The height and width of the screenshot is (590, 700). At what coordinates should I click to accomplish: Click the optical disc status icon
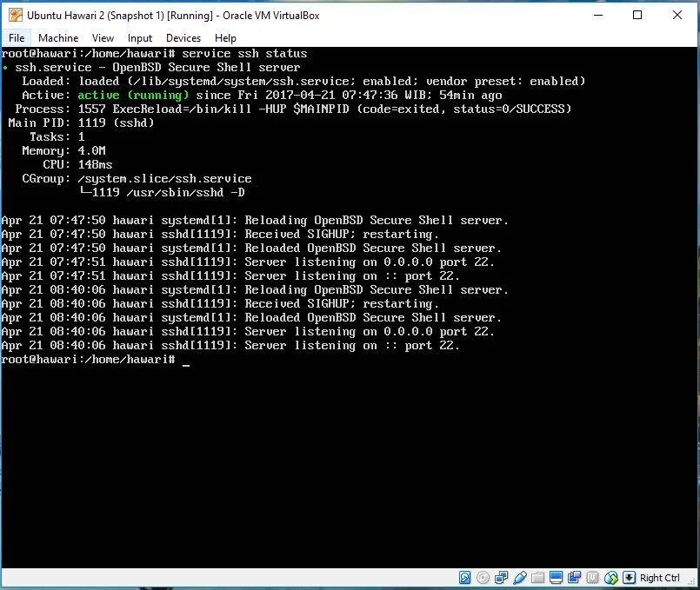[x=483, y=578]
